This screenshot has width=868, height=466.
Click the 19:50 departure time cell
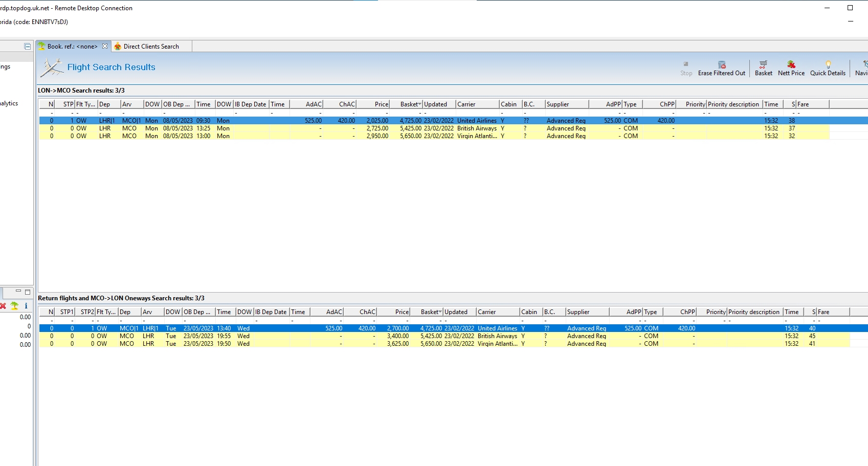224,344
